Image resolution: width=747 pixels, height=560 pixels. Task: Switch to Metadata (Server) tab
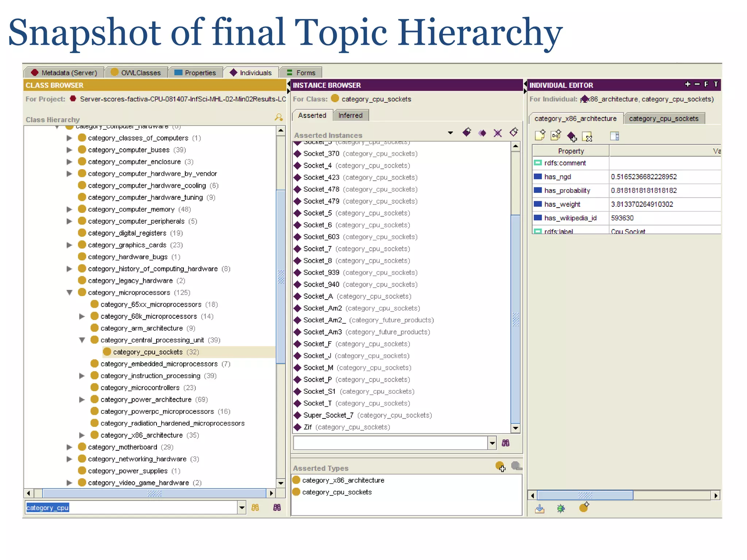pos(64,73)
